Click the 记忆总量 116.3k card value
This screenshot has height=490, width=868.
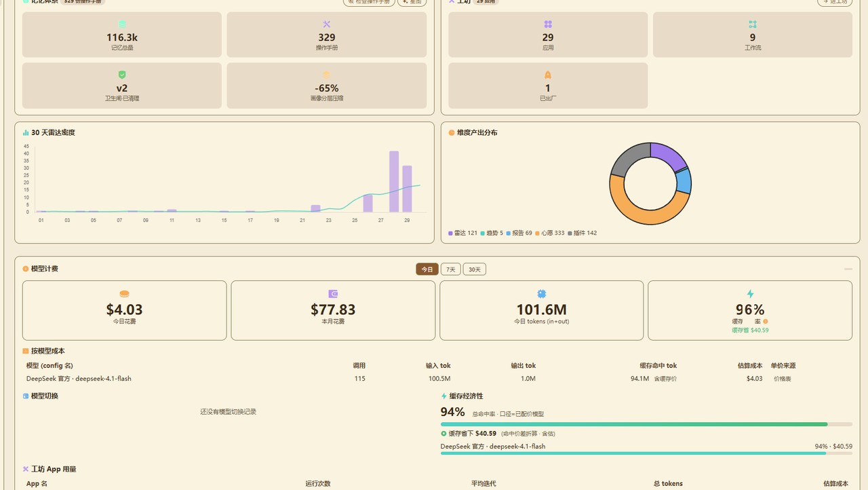click(x=122, y=37)
